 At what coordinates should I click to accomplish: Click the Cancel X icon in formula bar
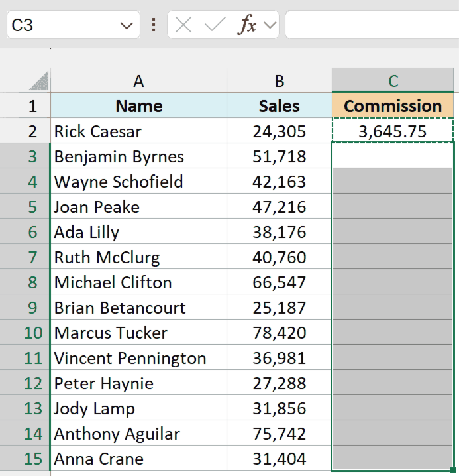point(183,25)
